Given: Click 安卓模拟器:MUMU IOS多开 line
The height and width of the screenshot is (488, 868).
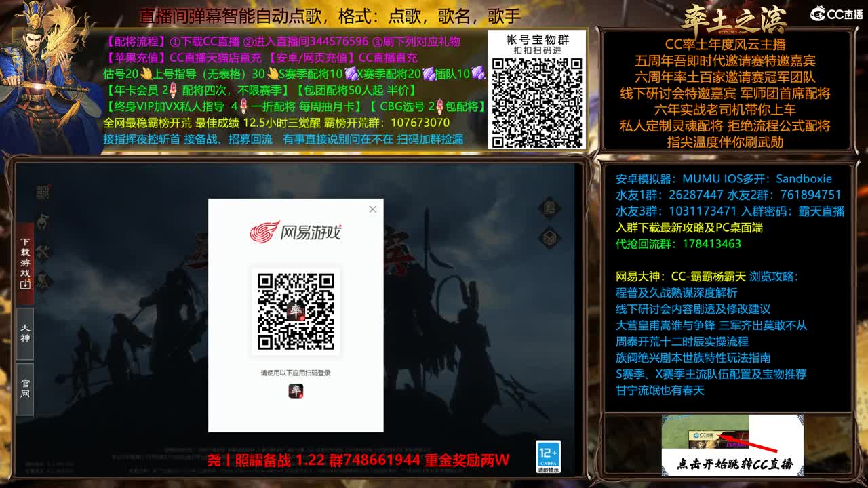Looking at the screenshot, I should pos(724,179).
